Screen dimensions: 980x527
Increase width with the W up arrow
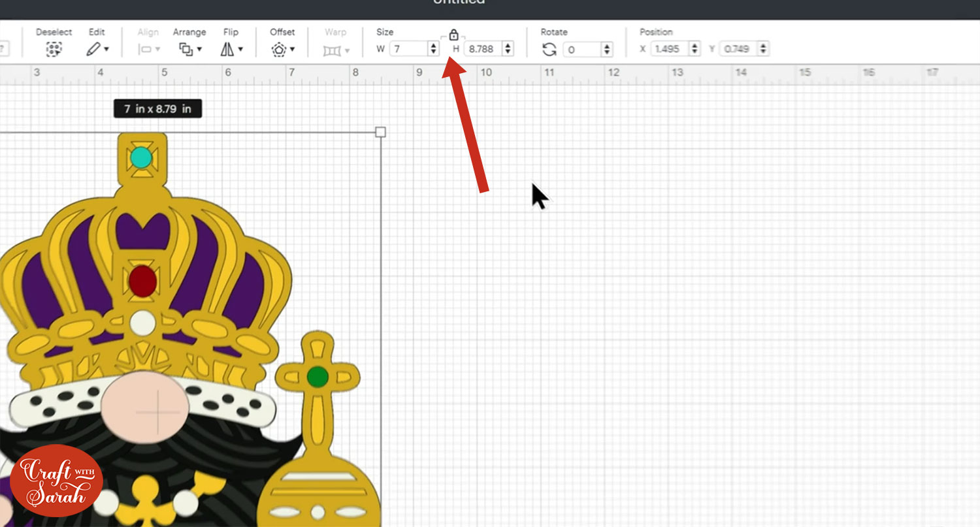click(434, 46)
